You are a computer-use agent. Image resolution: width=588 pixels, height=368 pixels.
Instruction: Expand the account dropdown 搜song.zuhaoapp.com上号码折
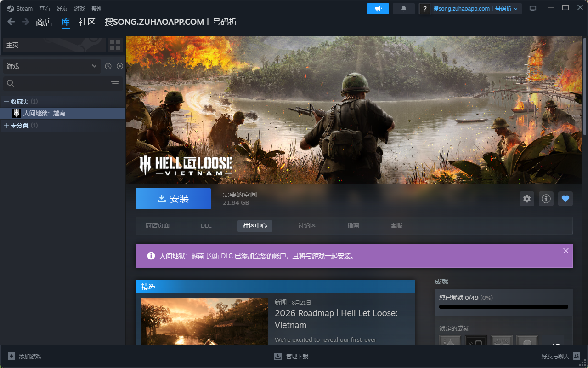coord(476,9)
